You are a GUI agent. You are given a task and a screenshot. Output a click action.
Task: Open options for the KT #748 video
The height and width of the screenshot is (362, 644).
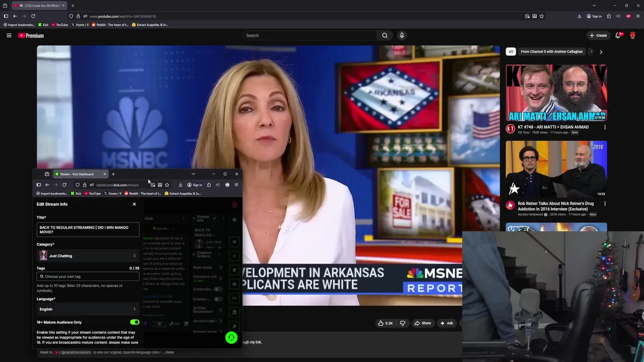pyautogui.click(x=605, y=127)
